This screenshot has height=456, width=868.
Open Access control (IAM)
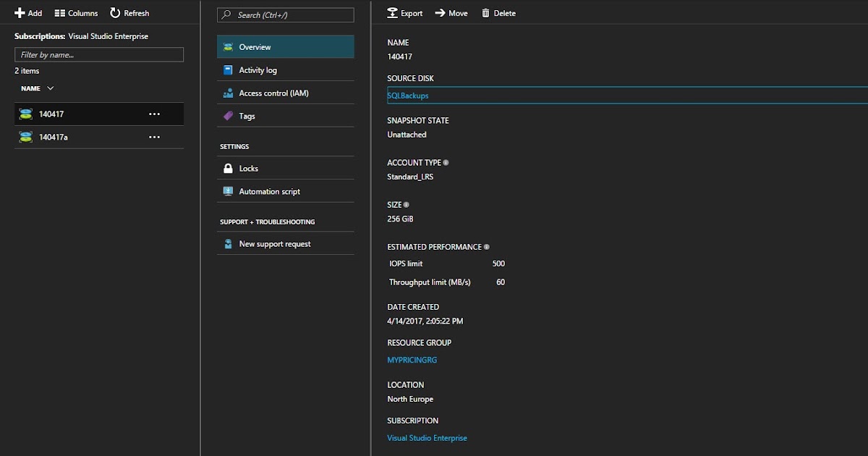click(x=275, y=93)
